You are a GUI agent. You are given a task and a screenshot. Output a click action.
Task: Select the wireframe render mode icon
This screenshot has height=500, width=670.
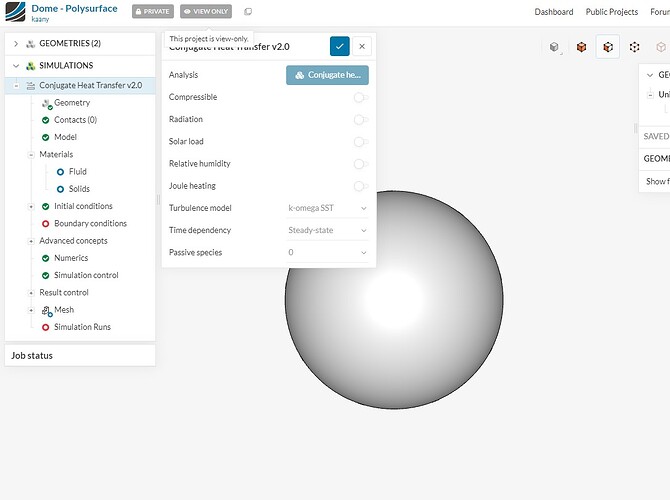point(635,47)
